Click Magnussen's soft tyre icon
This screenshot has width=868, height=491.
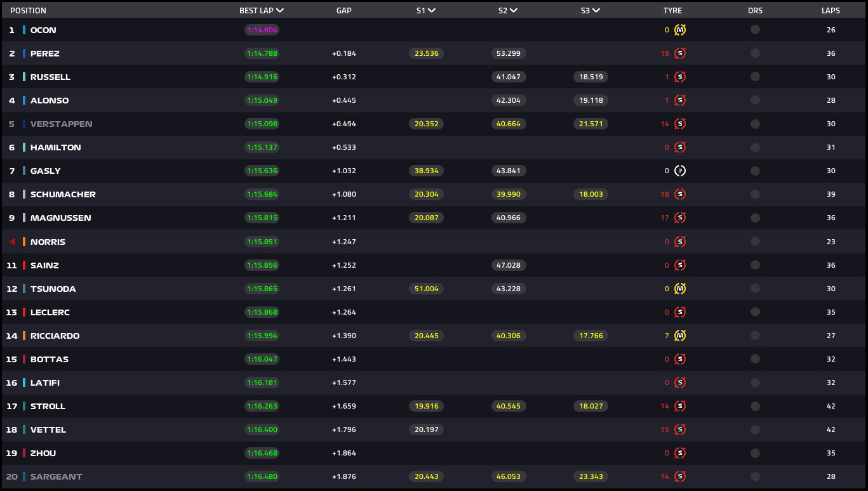[680, 218]
